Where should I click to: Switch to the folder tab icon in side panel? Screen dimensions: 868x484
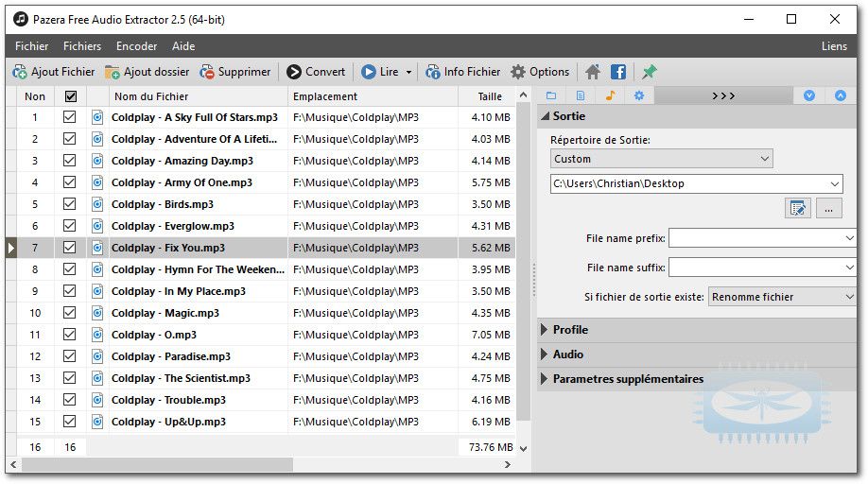pos(551,95)
